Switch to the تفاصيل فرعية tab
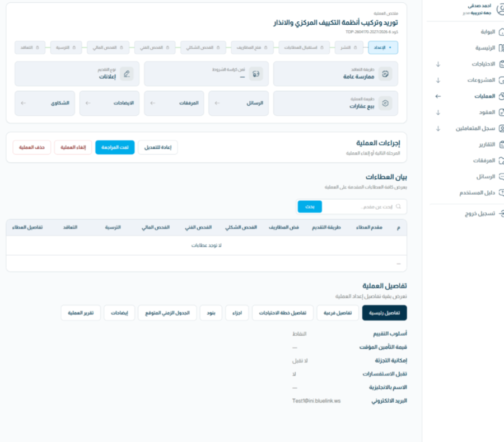 (x=338, y=313)
